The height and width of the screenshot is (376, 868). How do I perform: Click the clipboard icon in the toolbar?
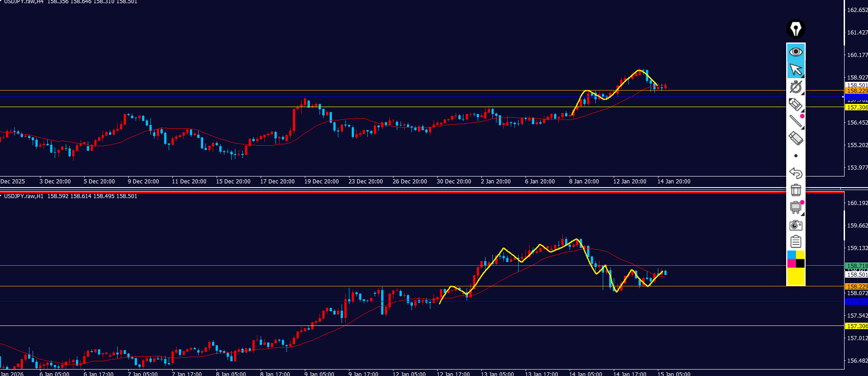pos(795,242)
